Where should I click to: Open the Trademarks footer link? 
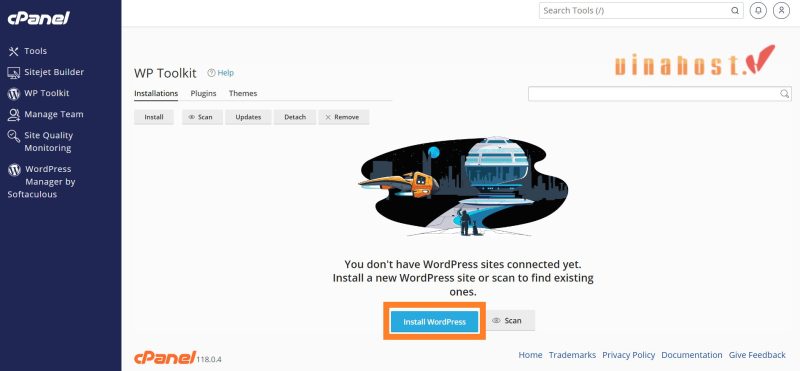[572, 355]
